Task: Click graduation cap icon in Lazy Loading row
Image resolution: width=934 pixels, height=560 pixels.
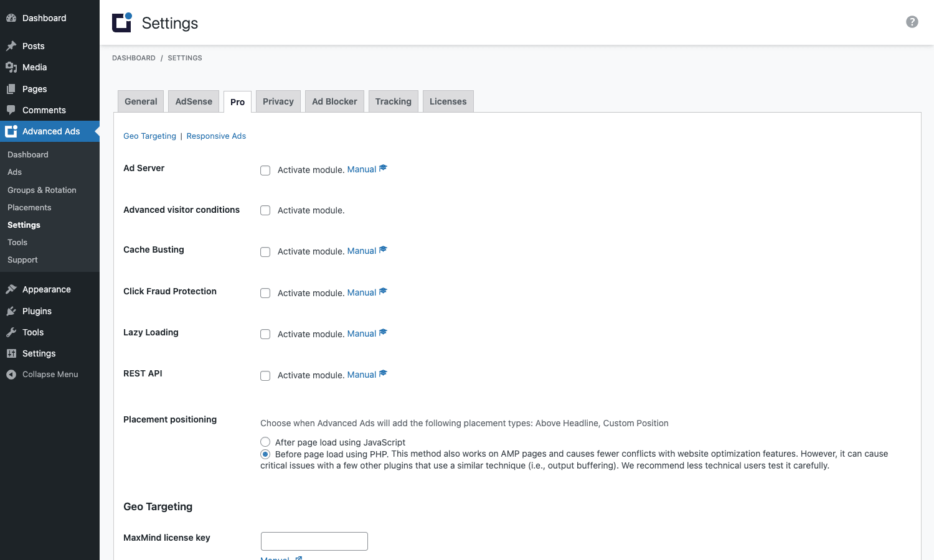Action: (383, 332)
